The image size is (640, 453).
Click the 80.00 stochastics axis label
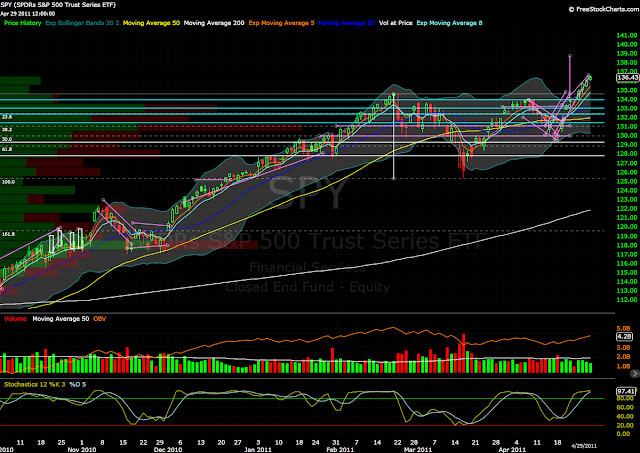(624, 398)
